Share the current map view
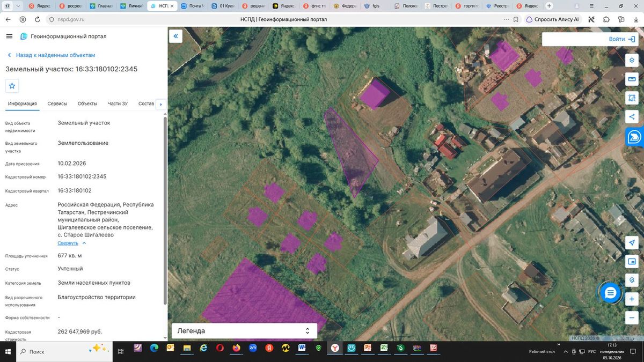This screenshot has height=362, width=644. coord(632,117)
